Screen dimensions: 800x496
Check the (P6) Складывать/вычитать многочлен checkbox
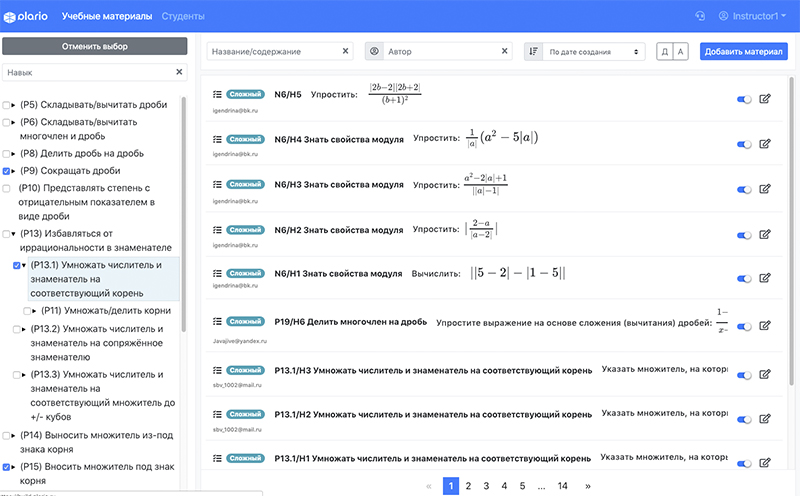6,122
